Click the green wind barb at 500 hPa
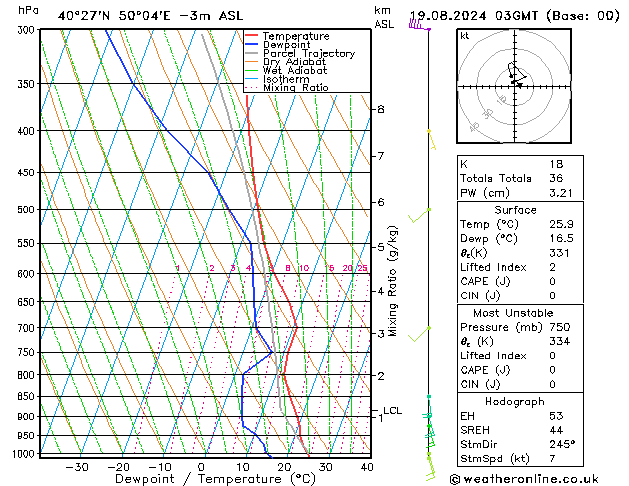Screen dimensions: 629x486 (x=419, y=215)
